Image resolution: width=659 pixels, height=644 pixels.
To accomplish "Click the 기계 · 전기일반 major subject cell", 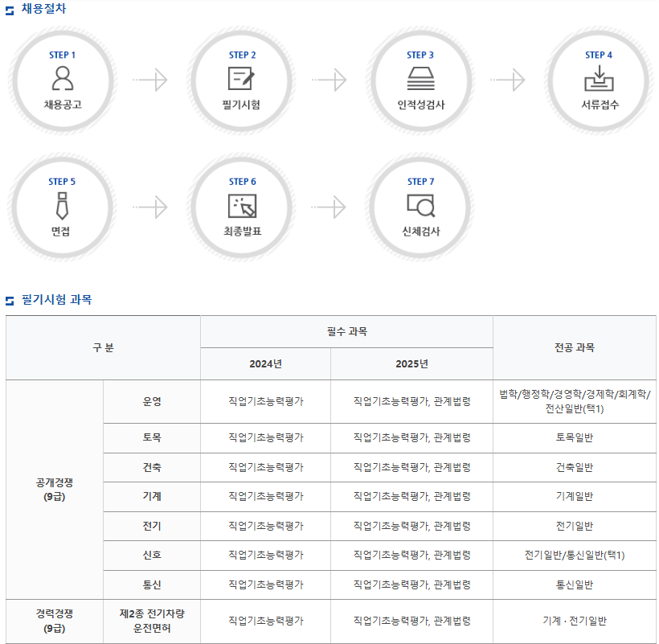I will [574, 621].
